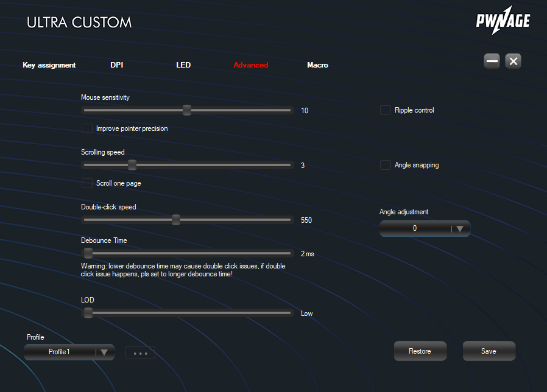
Task: Open the Profile1 dropdown arrow
Action: click(x=104, y=352)
